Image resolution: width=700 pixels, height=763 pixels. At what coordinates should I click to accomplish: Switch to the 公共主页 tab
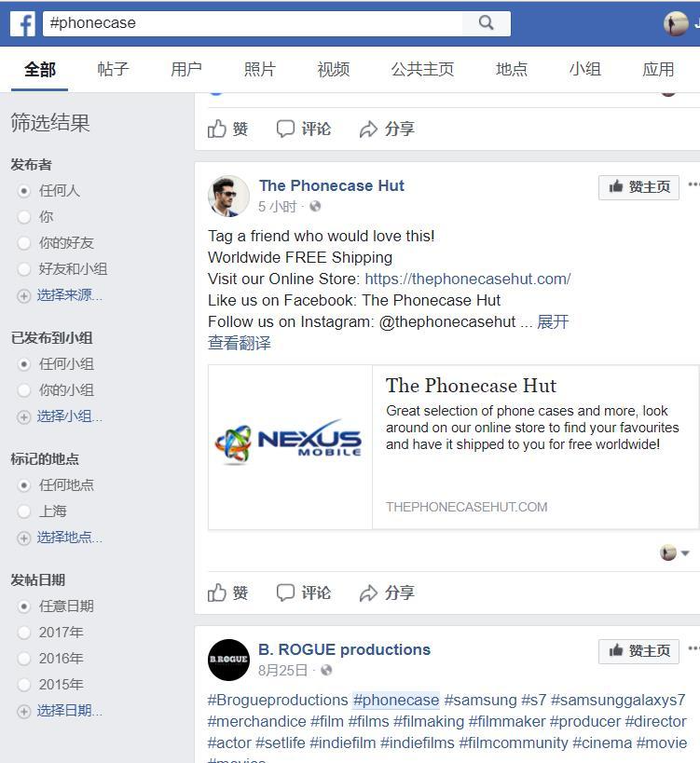[x=422, y=70]
